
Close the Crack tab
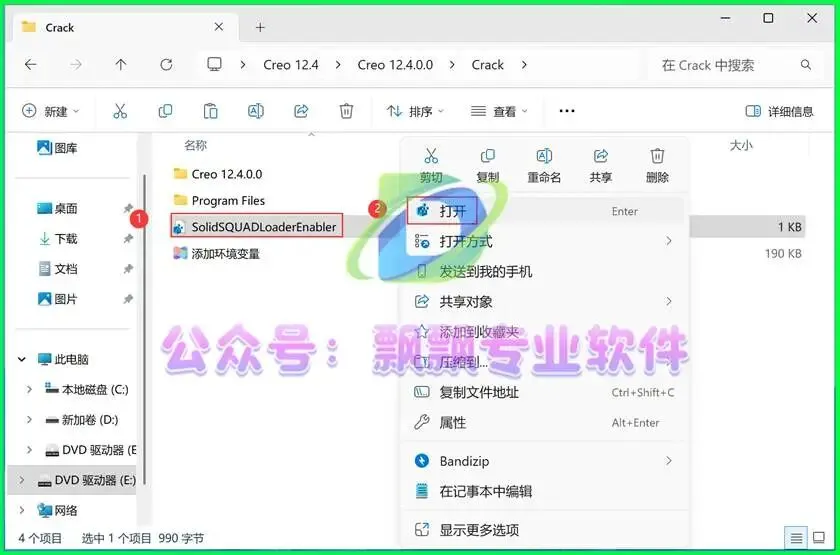pyautogui.click(x=219, y=27)
